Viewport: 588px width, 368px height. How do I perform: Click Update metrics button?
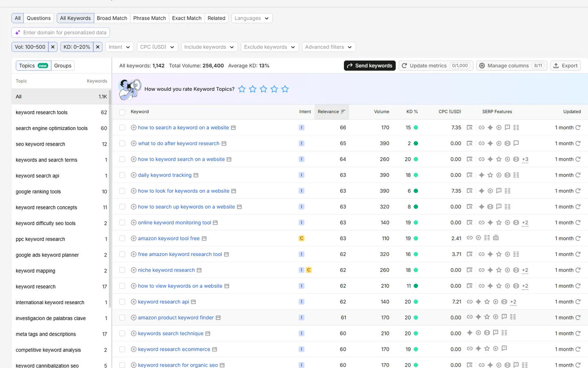436,65
